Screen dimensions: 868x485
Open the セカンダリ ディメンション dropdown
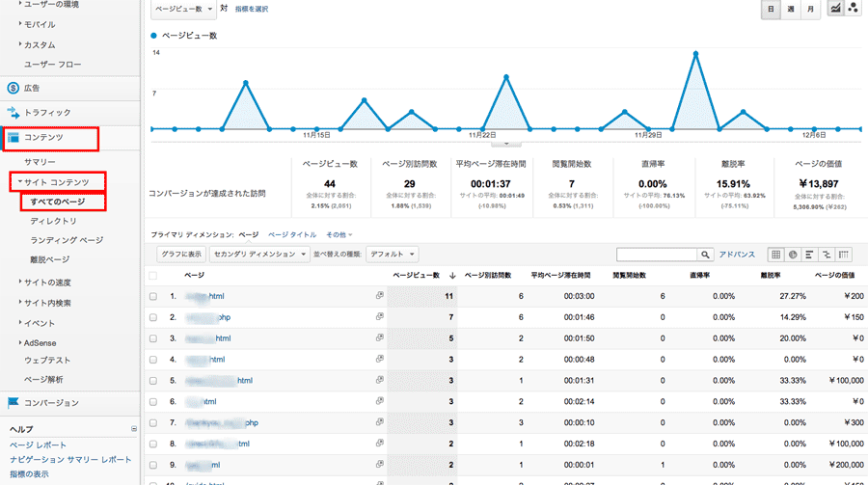tap(259, 255)
